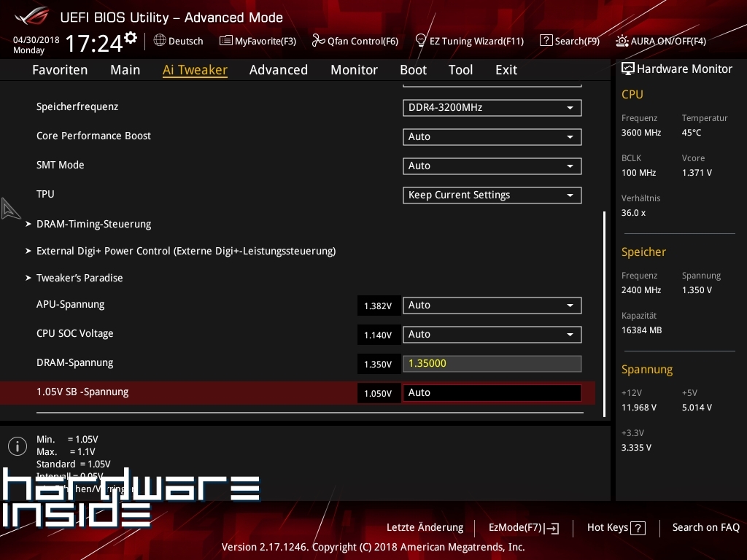Viewport: 747px width, 560px height.
Task: Select the 1.05V SB -Spannung row label
Action: click(x=82, y=392)
